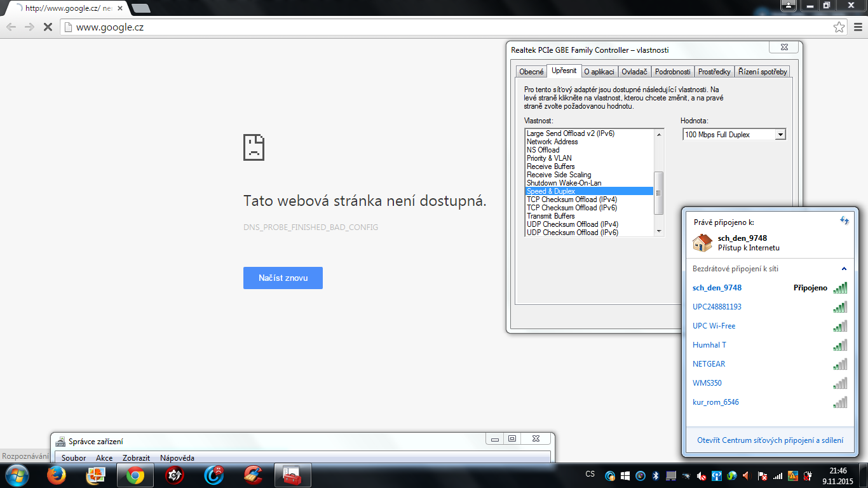
Task: Select the UPC248881193 wireless network
Action: pos(770,307)
